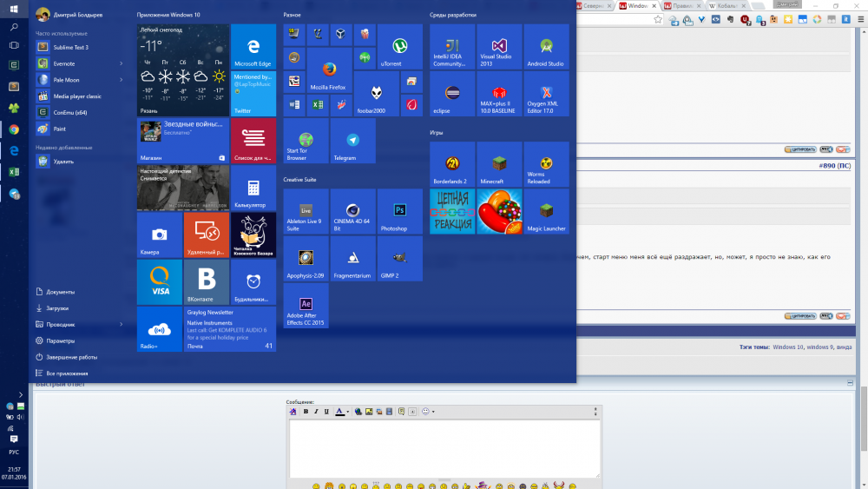Launch Mozilla Firefox from the Start menu
Image resolution: width=868 pixels, height=489 pixels.
point(329,69)
